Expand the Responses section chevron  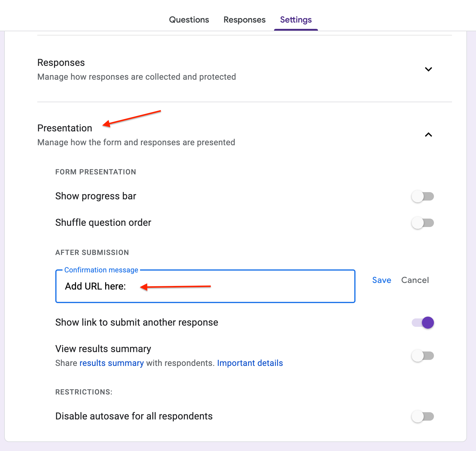(x=428, y=69)
